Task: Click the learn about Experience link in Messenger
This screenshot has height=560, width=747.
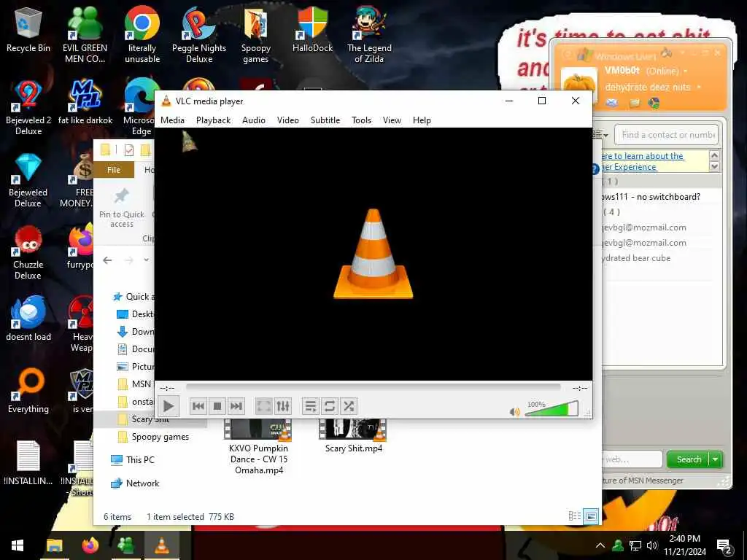Action: [641, 161]
